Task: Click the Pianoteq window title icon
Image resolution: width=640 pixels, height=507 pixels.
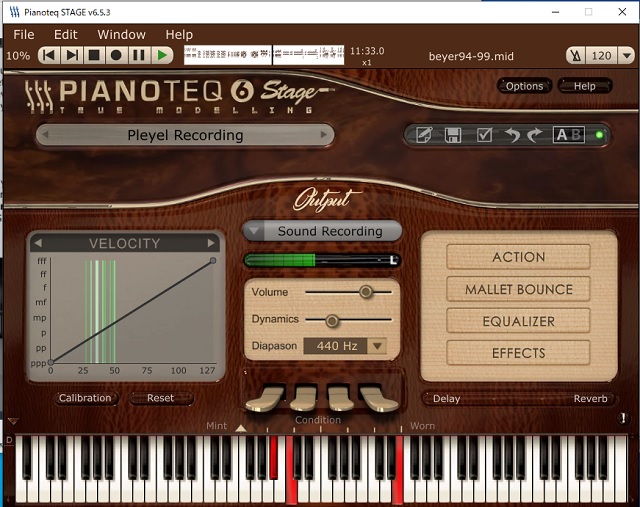Action: click(x=15, y=12)
